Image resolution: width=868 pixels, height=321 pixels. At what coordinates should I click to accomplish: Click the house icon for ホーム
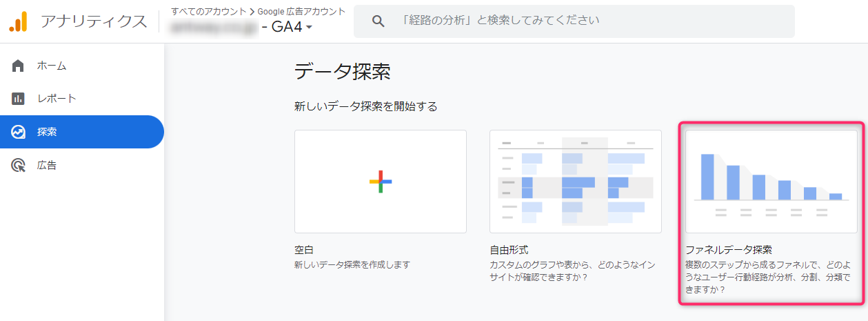pyautogui.click(x=19, y=66)
